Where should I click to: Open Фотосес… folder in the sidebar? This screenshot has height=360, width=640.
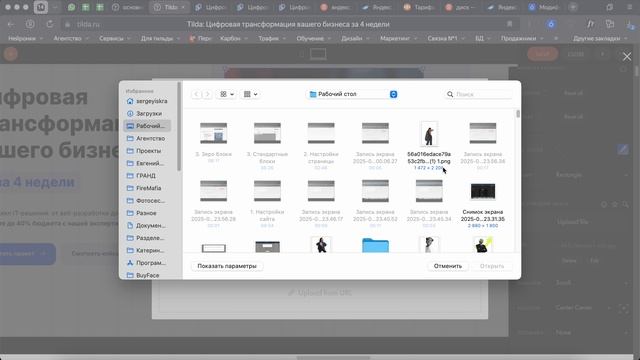pyautogui.click(x=147, y=201)
